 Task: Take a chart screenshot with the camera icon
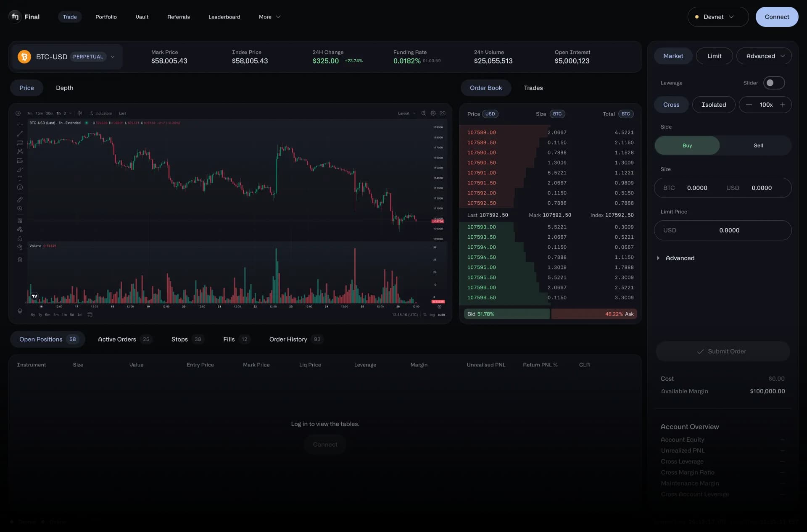pyautogui.click(x=443, y=113)
